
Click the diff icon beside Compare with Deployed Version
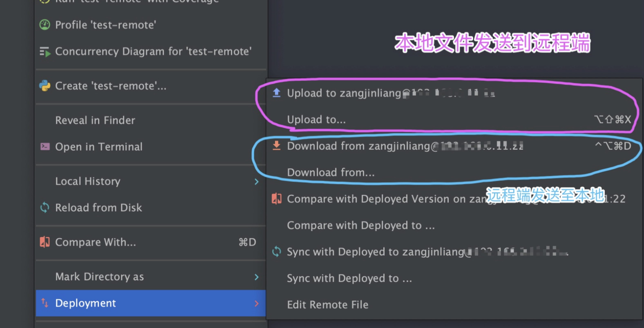(277, 198)
